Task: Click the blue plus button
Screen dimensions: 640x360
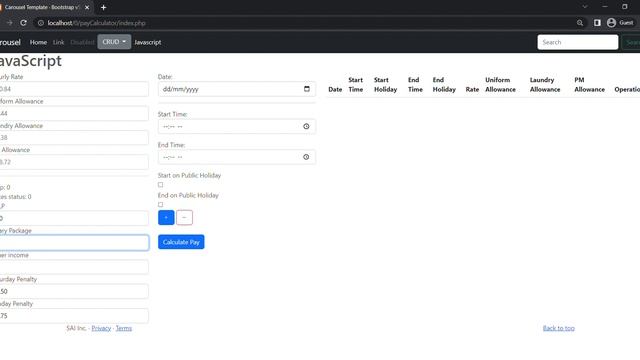Action: pos(166,218)
